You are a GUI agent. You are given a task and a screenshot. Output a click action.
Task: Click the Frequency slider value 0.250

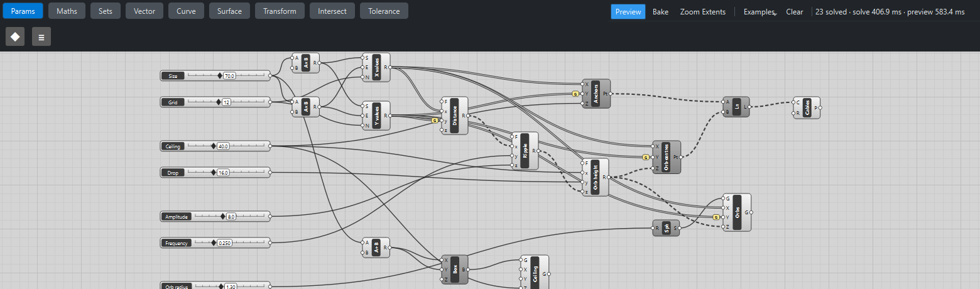(224, 243)
